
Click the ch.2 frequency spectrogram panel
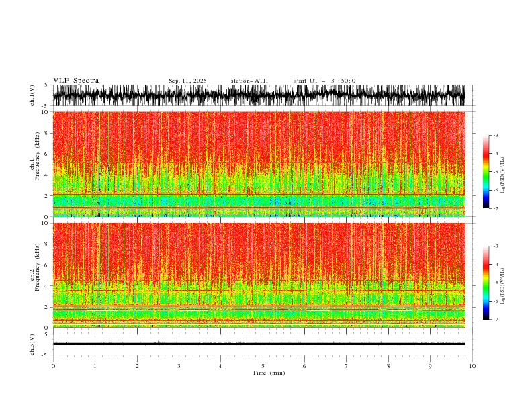[x=259, y=275]
